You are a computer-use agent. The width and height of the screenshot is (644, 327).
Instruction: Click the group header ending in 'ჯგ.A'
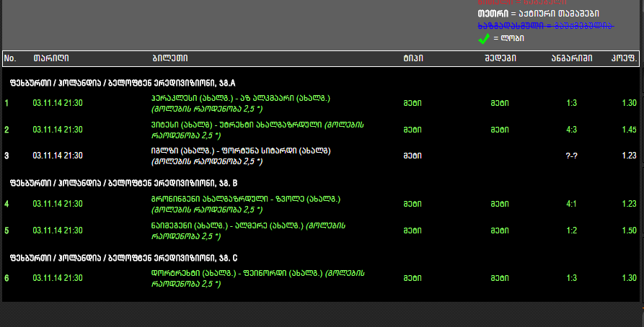(123, 84)
